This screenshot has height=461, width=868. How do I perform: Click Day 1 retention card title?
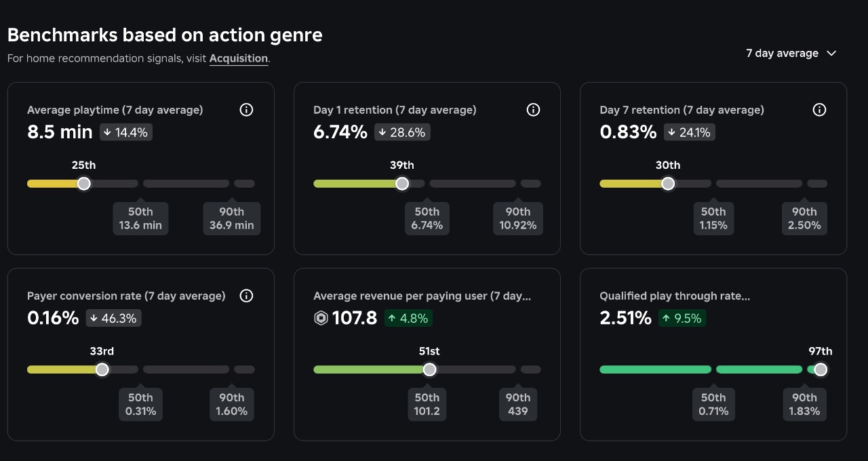tap(395, 110)
